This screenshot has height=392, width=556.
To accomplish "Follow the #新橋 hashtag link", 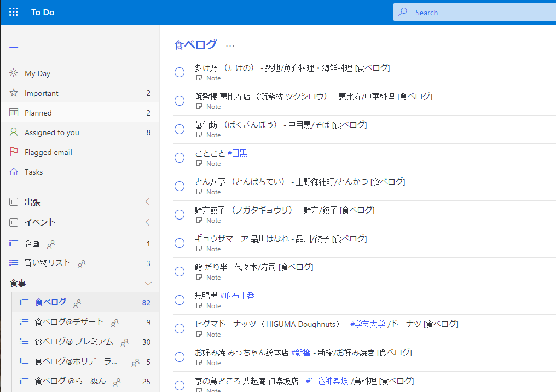I will click(300, 353).
